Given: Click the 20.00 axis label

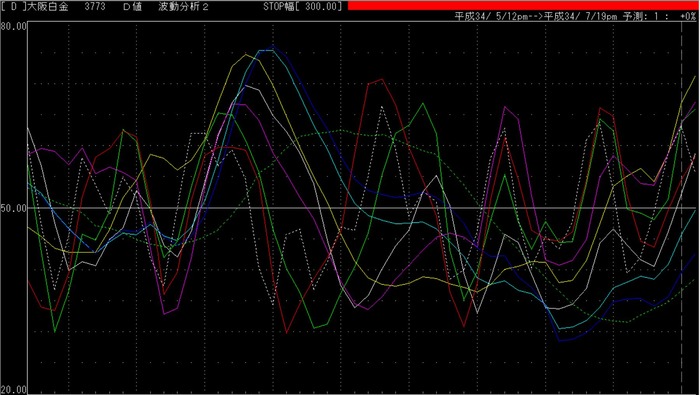Looking at the screenshot, I should [13, 390].
